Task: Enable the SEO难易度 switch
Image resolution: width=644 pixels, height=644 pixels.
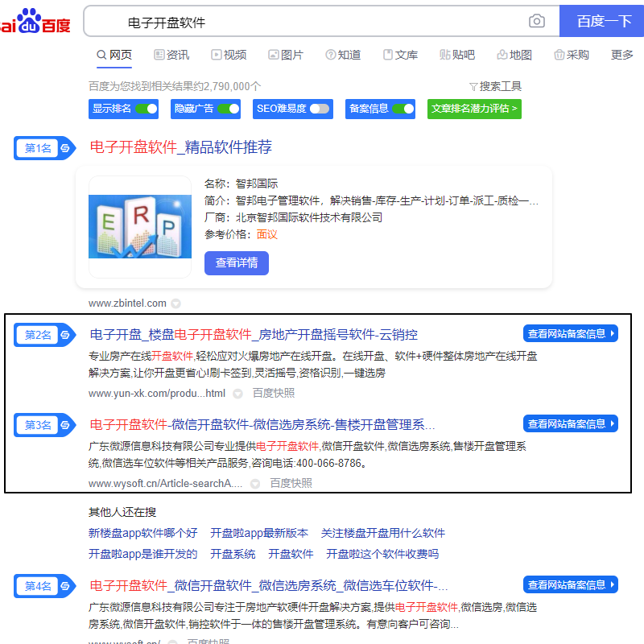Action: click(320, 109)
